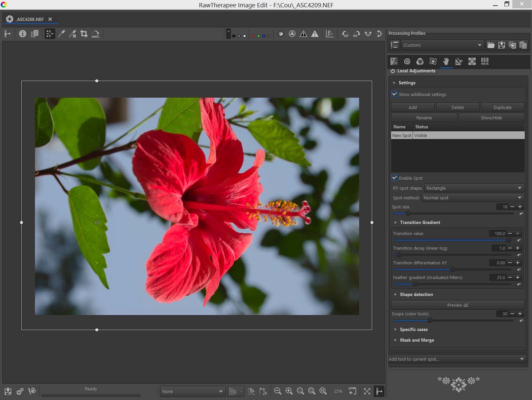Select the straighten rotate tool
Viewport: 532px width, 400px height.
95,34
